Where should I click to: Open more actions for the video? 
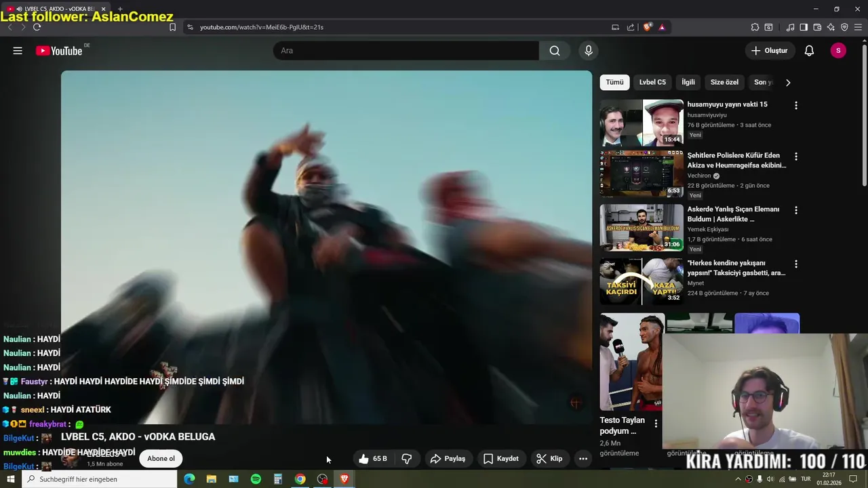(x=583, y=459)
